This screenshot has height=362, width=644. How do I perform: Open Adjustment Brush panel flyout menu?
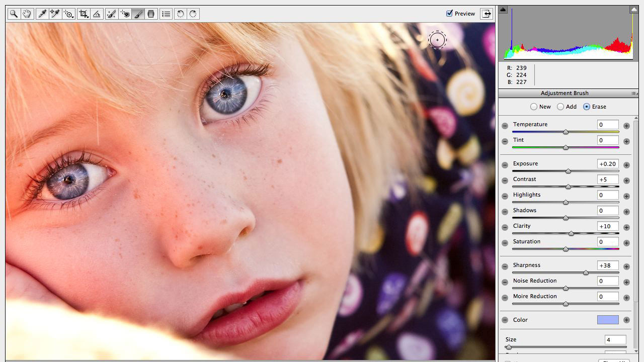pyautogui.click(x=634, y=94)
